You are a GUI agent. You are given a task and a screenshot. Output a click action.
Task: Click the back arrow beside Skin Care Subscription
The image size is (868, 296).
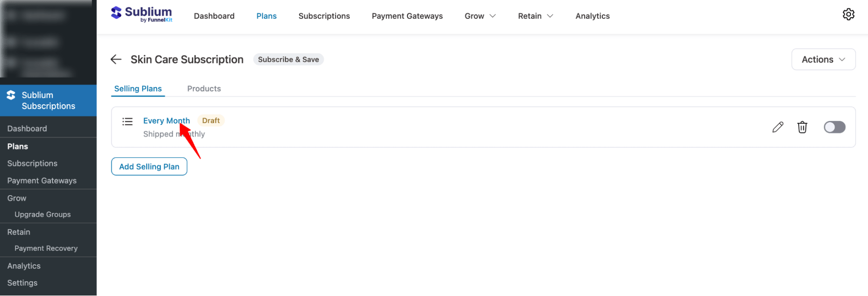click(116, 60)
